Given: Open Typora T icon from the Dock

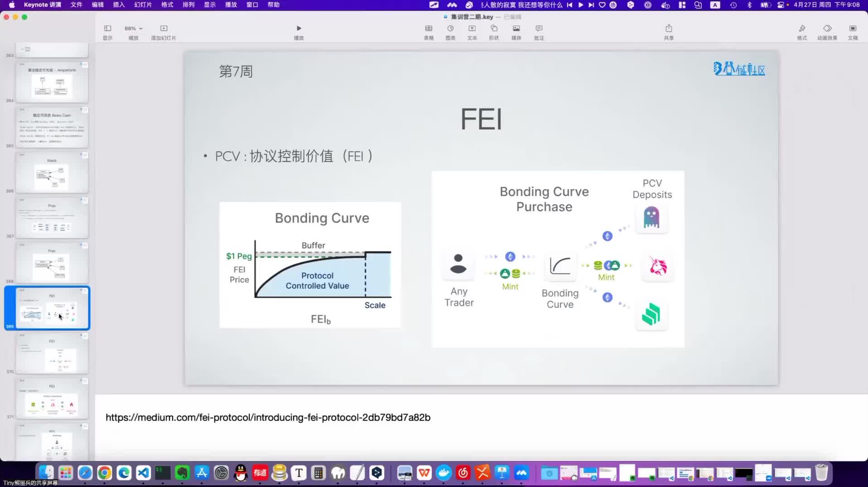Looking at the screenshot, I should point(299,473).
